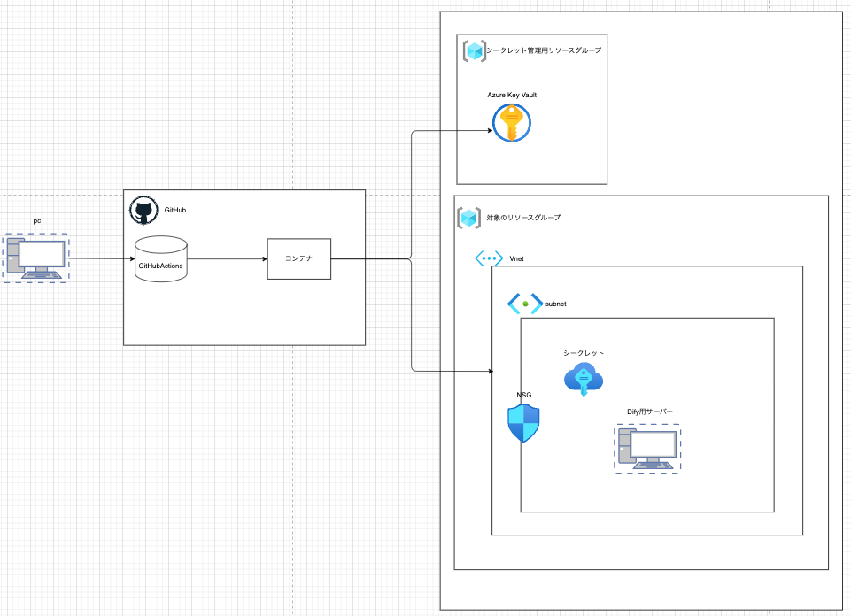Select the Vnet network icon
This screenshot has height=616, width=851.
(489, 258)
